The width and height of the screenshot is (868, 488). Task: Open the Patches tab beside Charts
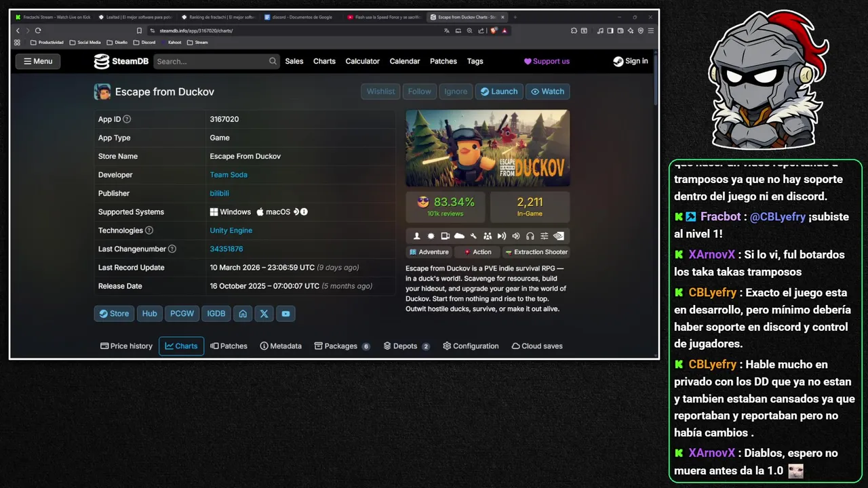click(x=229, y=346)
